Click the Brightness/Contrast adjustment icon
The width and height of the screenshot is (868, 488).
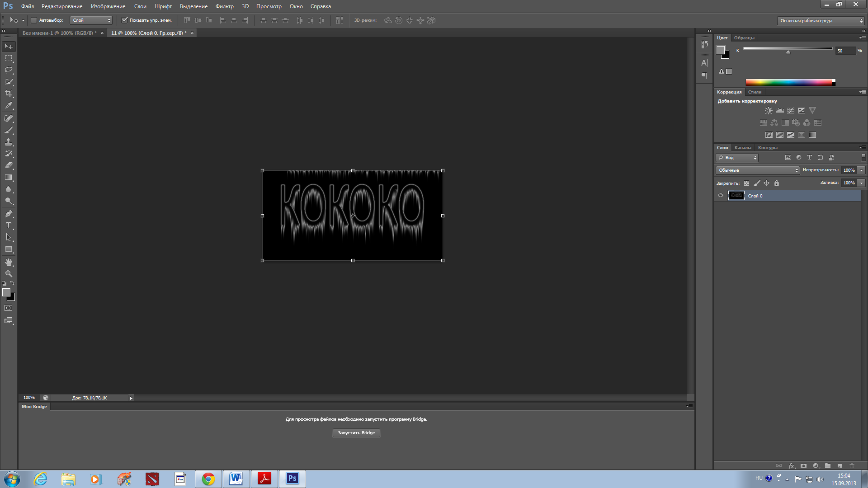pos(769,110)
